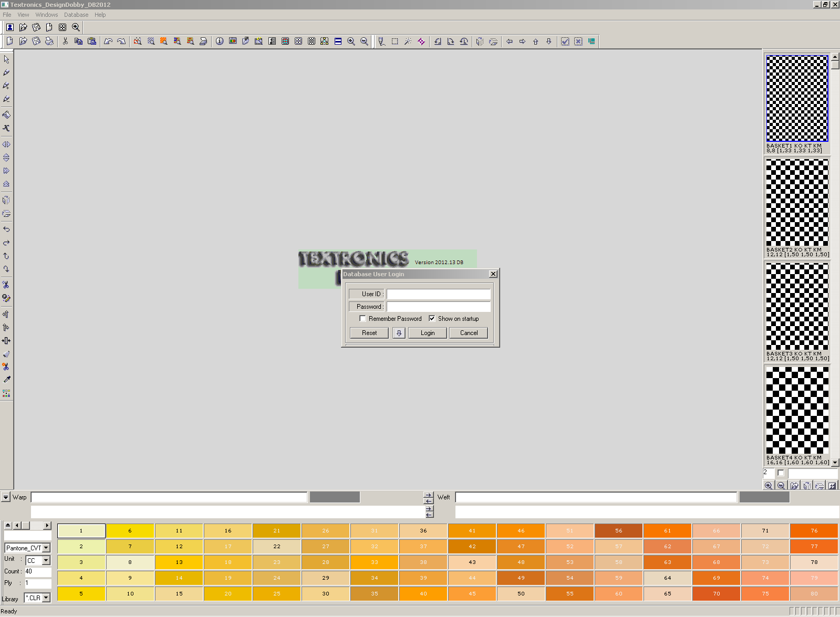Click the zoom magnifier icon in upper toolbar
Viewport: 840px width, 617px height.
click(x=76, y=27)
